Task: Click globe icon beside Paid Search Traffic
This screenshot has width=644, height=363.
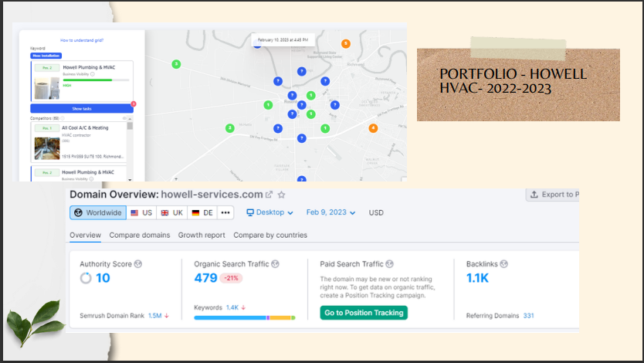Action: point(389,264)
